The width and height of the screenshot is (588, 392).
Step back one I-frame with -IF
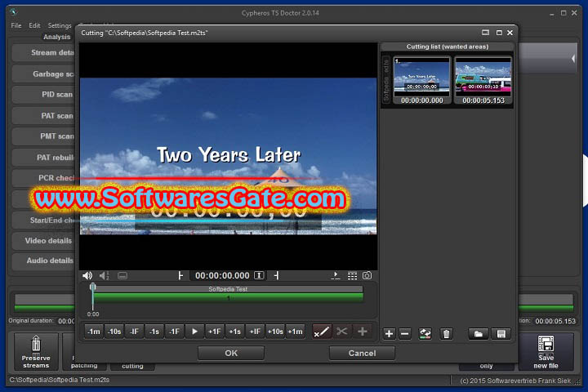point(134,332)
